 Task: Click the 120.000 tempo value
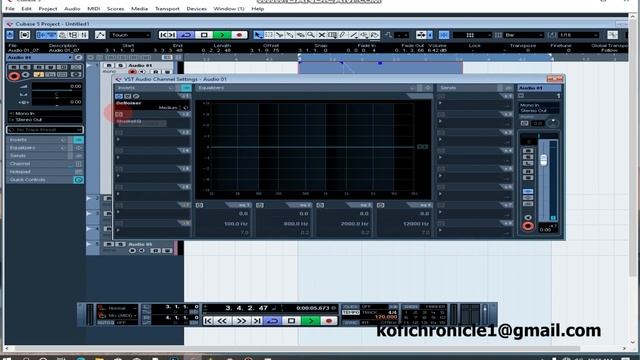tap(386, 317)
